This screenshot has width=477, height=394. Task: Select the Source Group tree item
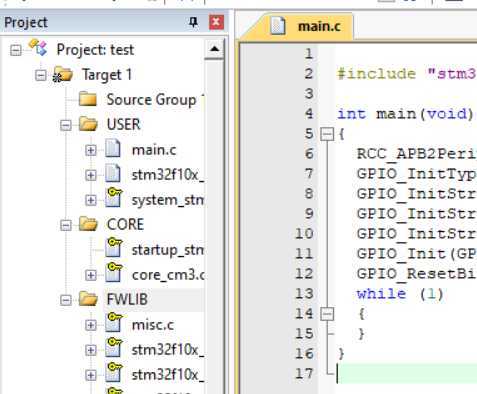pyautogui.click(x=155, y=100)
